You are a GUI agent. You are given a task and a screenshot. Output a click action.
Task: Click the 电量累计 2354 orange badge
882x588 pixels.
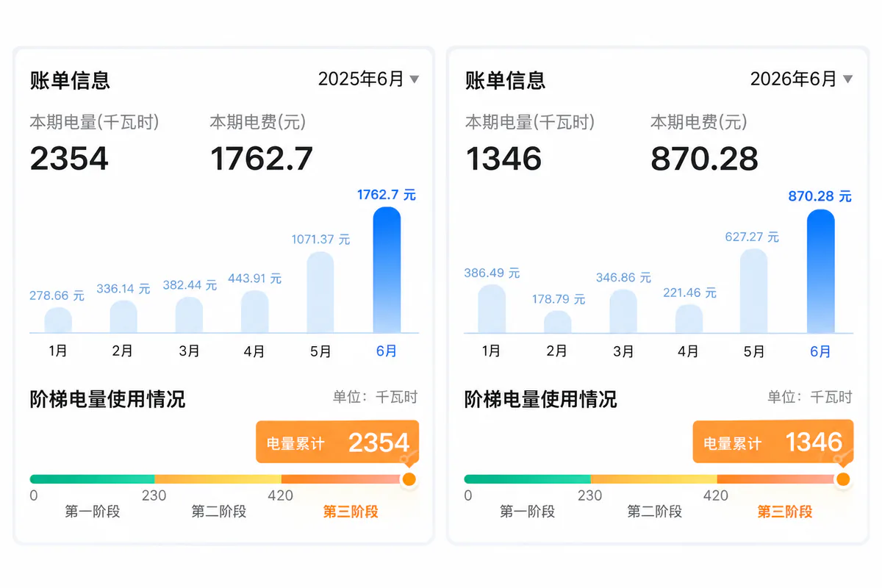pos(337,442)
